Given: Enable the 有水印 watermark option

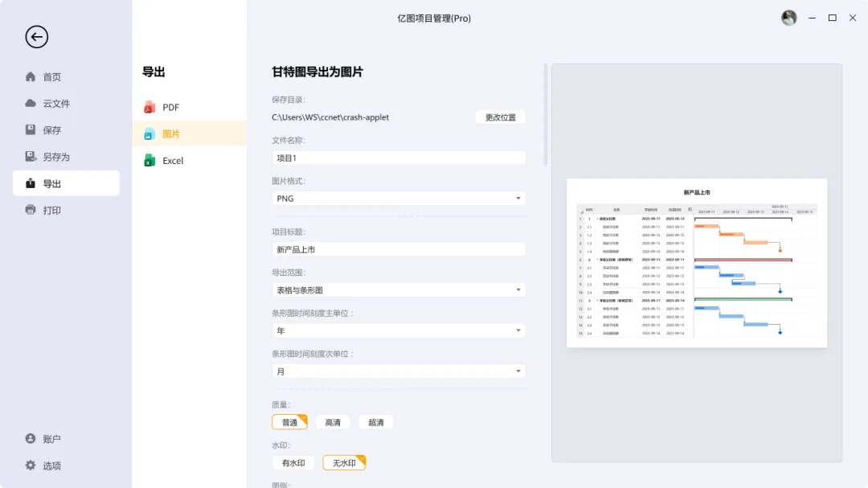Looking at the screenshot, I should point(293,463).
